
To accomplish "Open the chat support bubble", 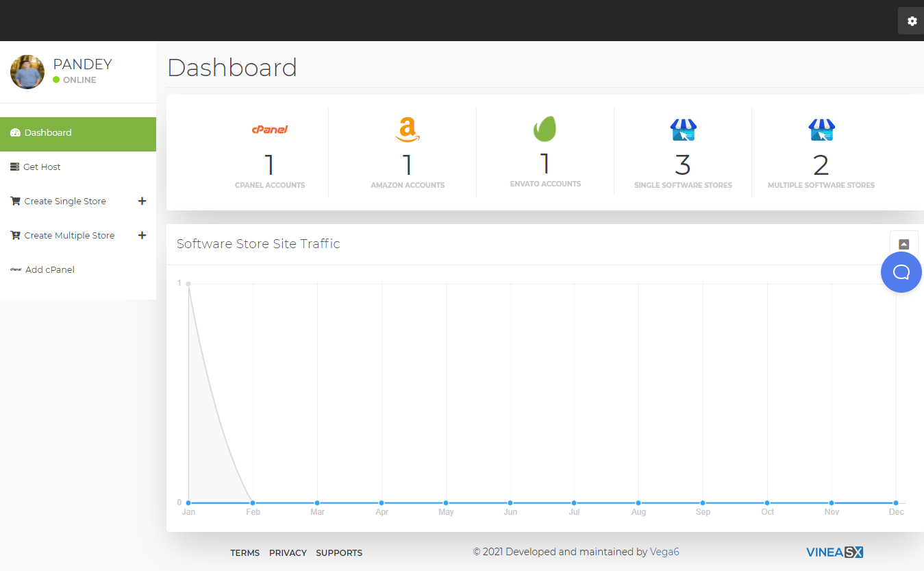I will click(901, 272).
